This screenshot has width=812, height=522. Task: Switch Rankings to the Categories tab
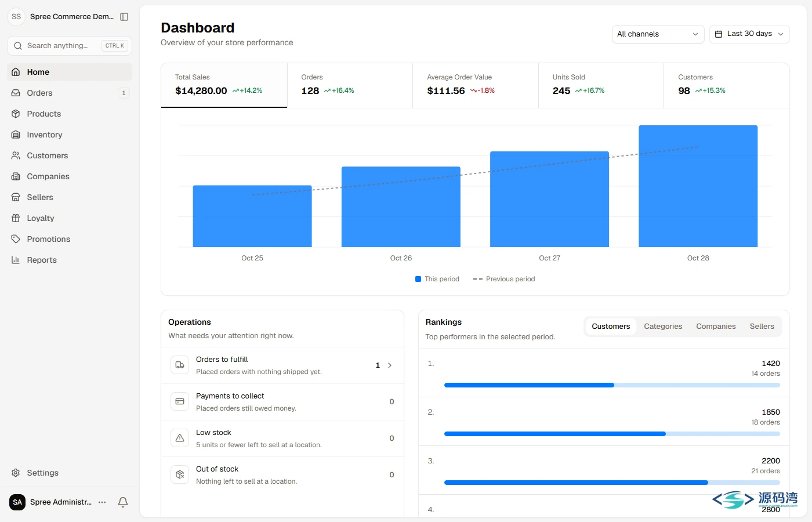[663, 327]
